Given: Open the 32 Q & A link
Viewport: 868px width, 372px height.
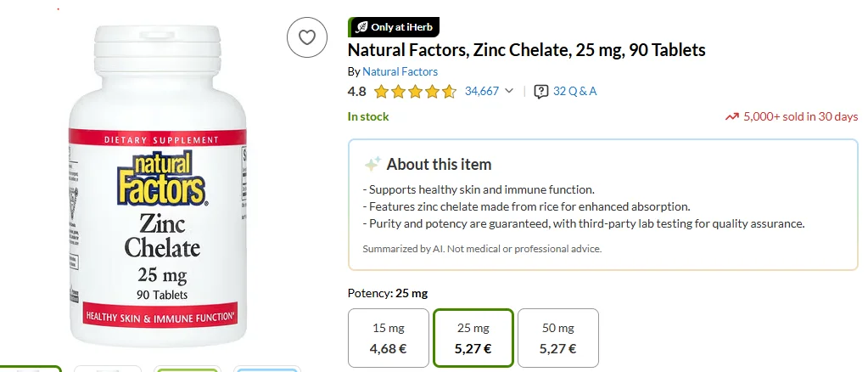Looking at the screenshot, I should [574, 91].
